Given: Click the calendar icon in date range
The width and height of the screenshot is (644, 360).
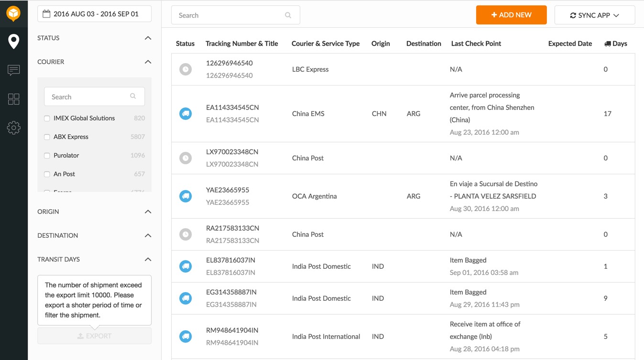Looking at the screenshot, I should pos(46,14).
